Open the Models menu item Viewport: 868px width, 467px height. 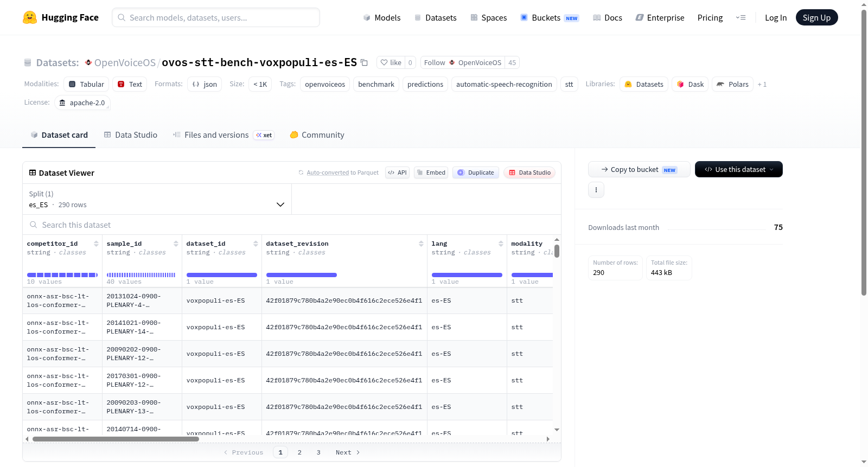click(x=382, y=17)
